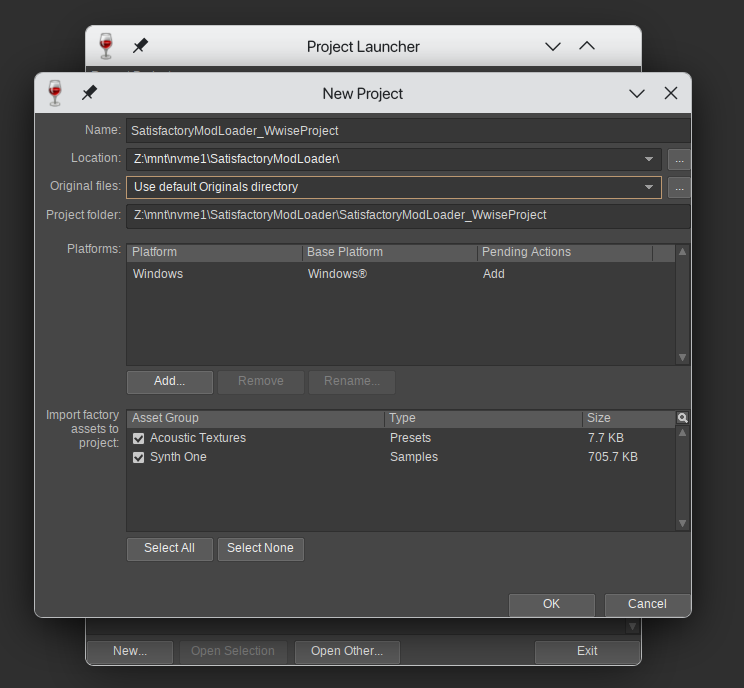Screen dimensions: 744x688
Task: Open the Location dropdown arrow
Action: click(649, 159)
